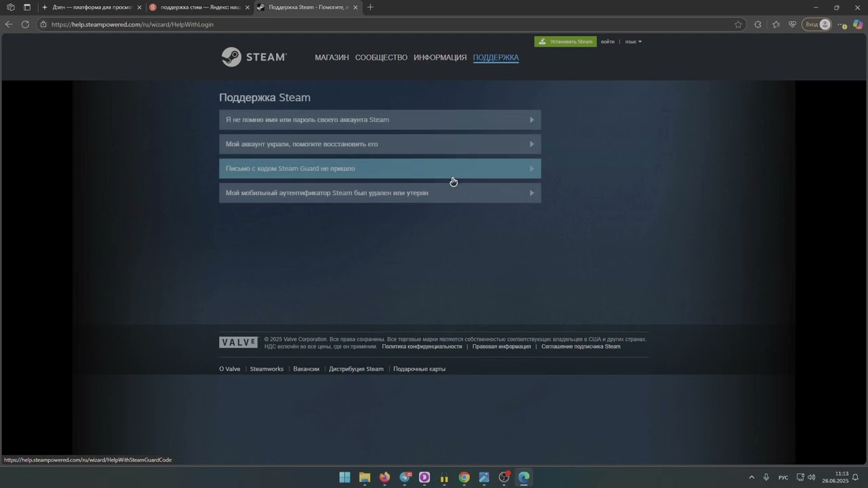Add page to favorites with star icon

point(738,24)
